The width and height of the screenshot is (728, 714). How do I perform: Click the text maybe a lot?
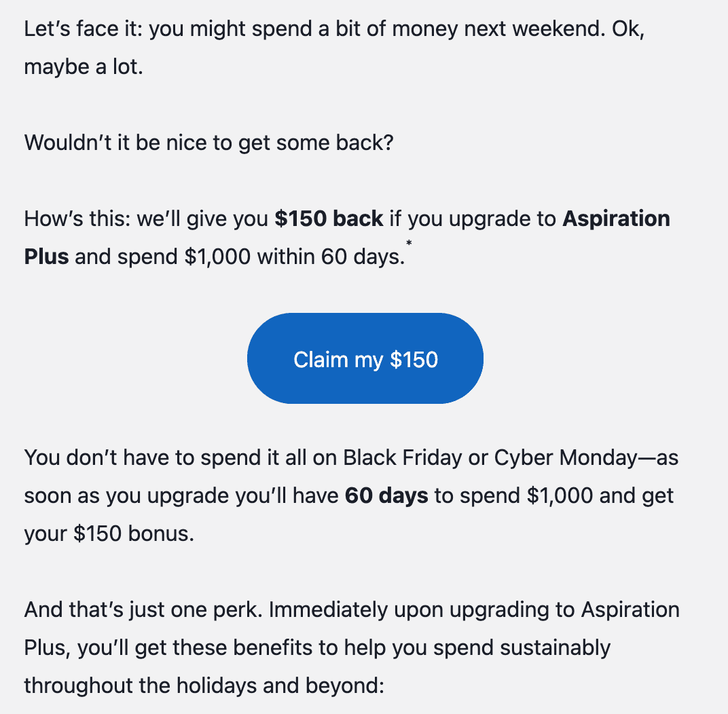(x=84, y=67)
